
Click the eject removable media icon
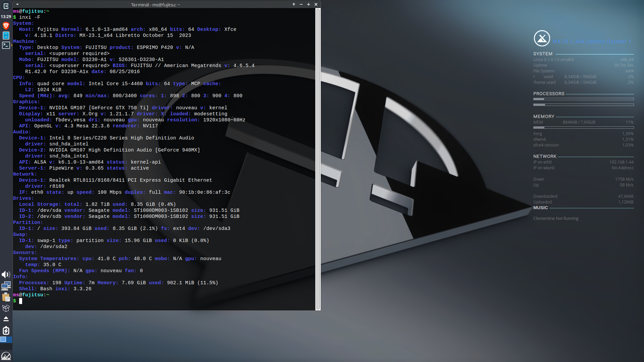6,319
